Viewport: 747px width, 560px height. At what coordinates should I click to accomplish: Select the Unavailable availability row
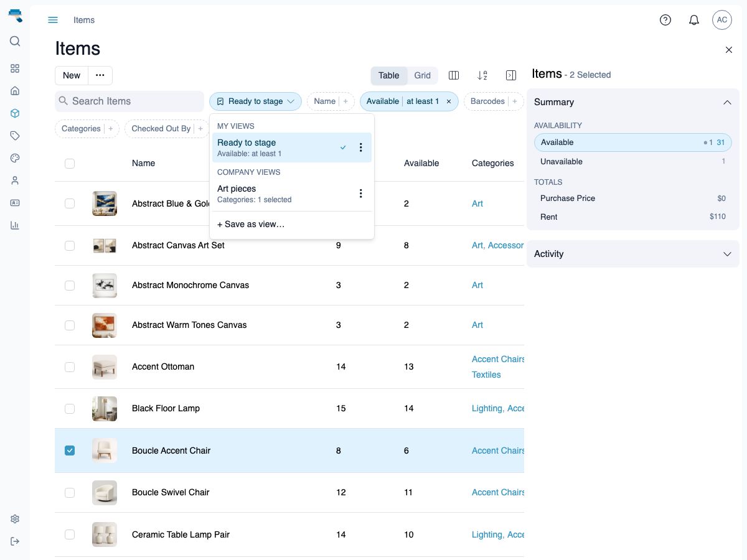click(x=633, y=161)
